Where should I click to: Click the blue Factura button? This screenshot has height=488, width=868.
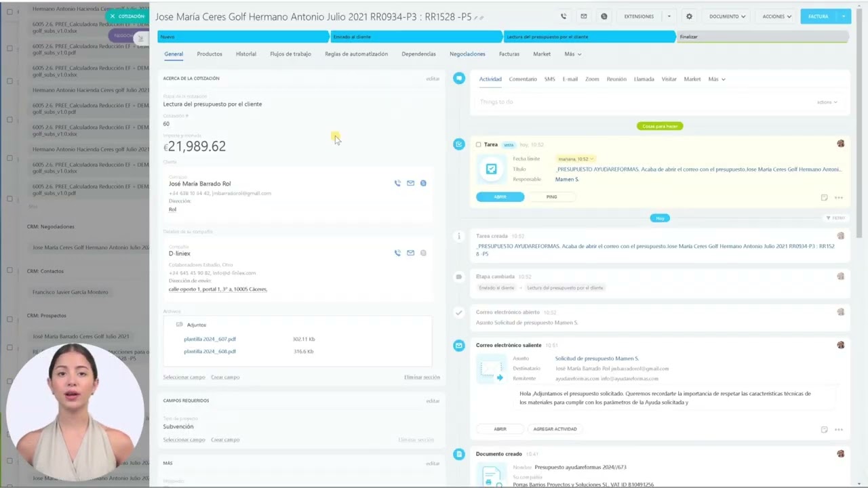pos(818,16)
